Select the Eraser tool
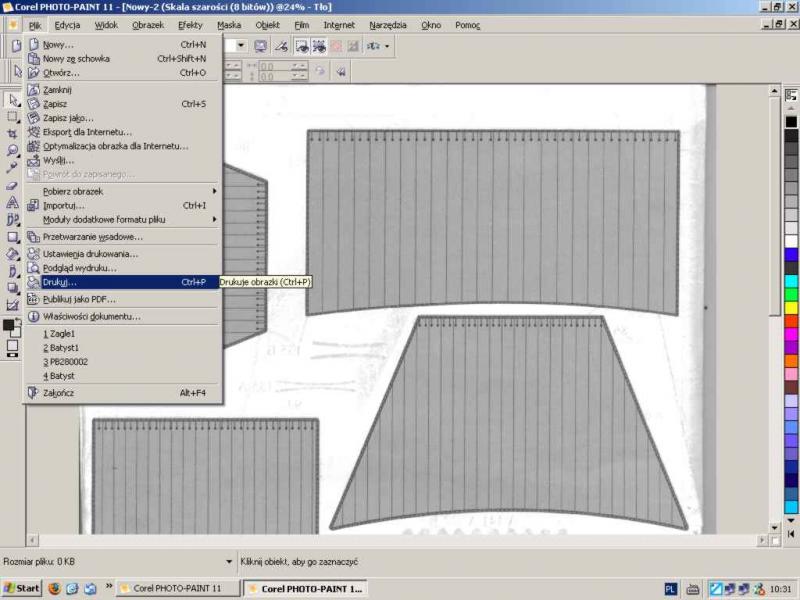This screenshot has height=600, width=800. [x=12, y=185]
